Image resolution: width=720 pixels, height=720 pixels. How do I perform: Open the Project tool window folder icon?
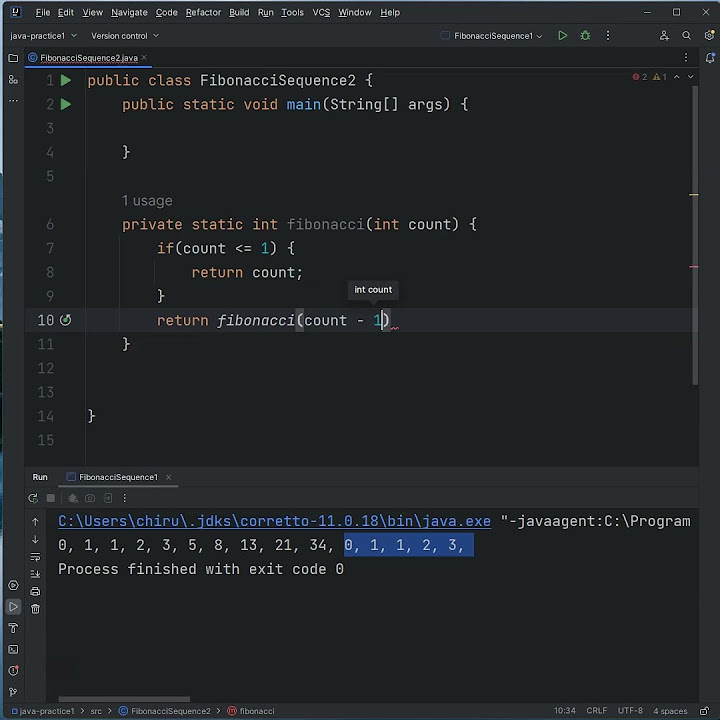tap(13, 58)
